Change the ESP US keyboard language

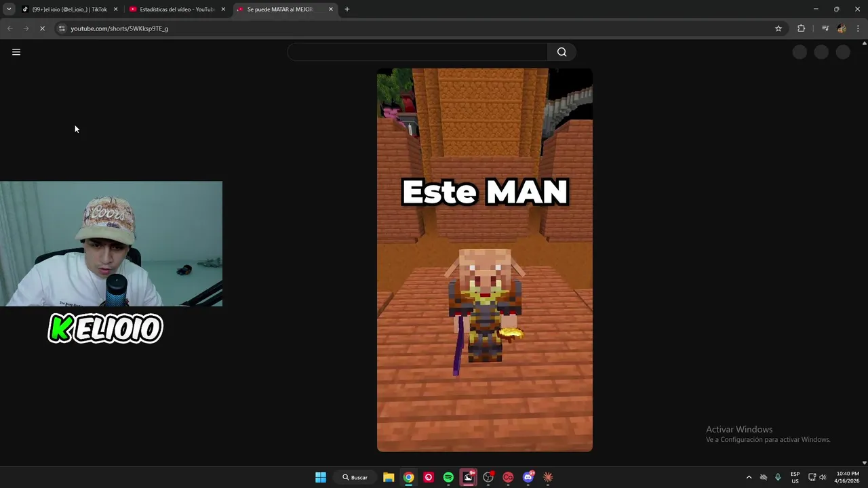pyautogui.click(x=795, y=477)
